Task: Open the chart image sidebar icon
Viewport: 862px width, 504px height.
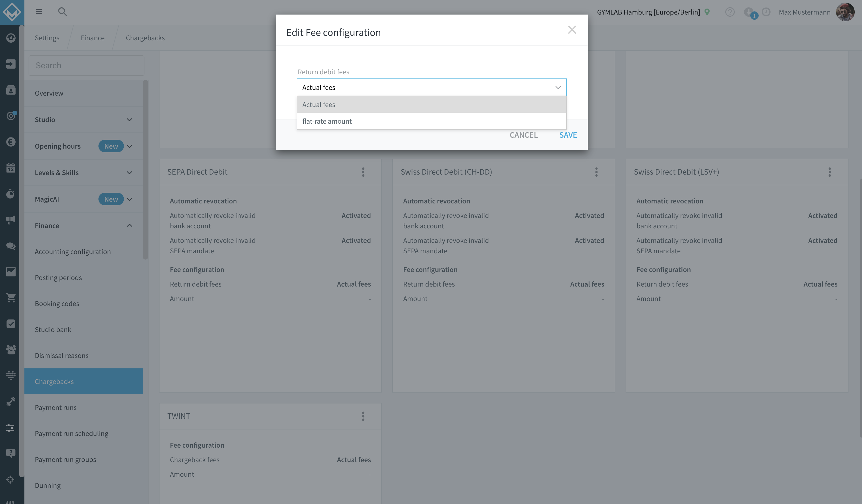Action: tap(11, 272)
